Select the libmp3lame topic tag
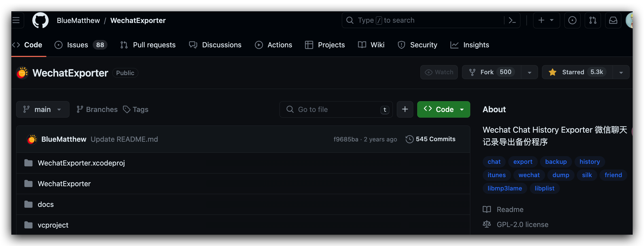Image resolution: width=644 pixels, height=246 pixels. [x=505, y=188]
